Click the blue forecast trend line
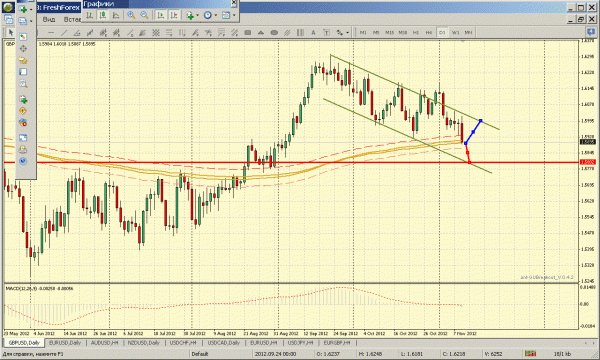The height and width of the screenshot is (360, 600). 473,132
